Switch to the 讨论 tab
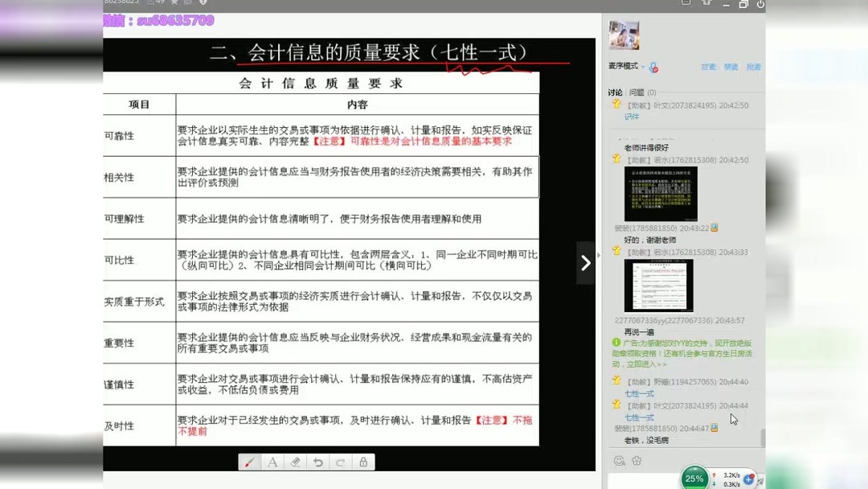This screenshot has height=489, width=868. tap(614, 92)
